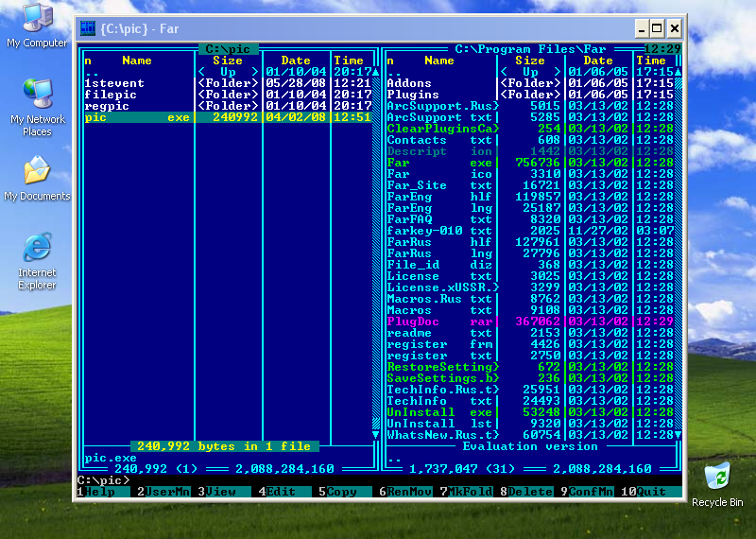This screenshot has height=539, width=756.
Task: Select UnInstall exe file
Action: tap(530, 412)
